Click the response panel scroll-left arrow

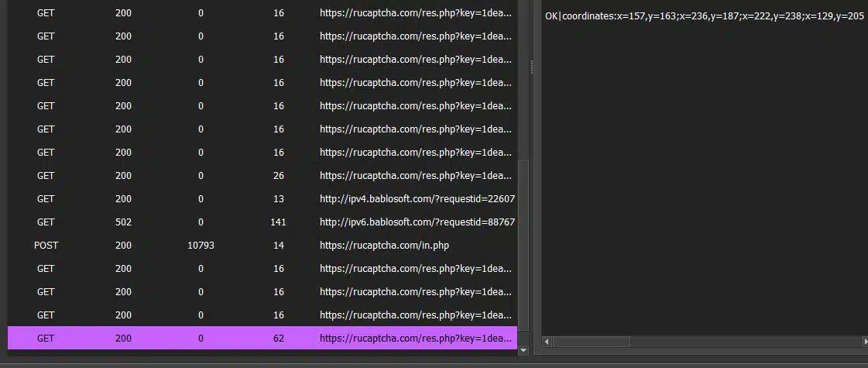(x=547, y=342)
